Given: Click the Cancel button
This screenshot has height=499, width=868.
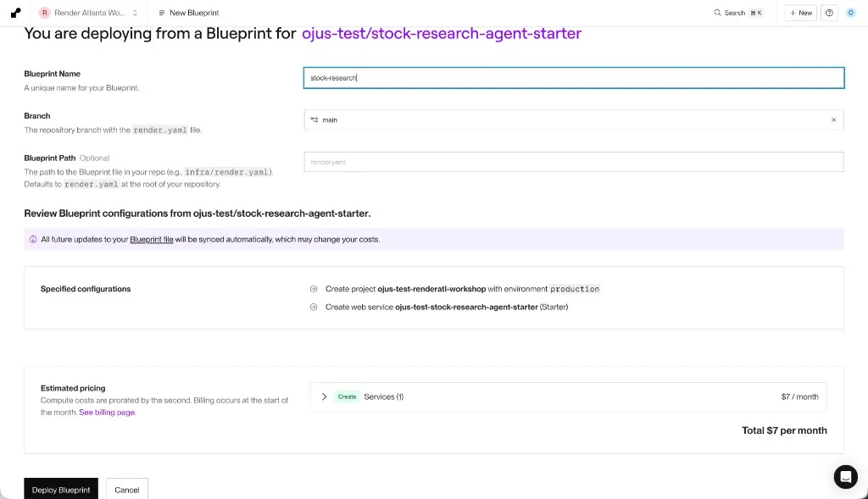Looking at the screenshot, I should click(127, 490).
